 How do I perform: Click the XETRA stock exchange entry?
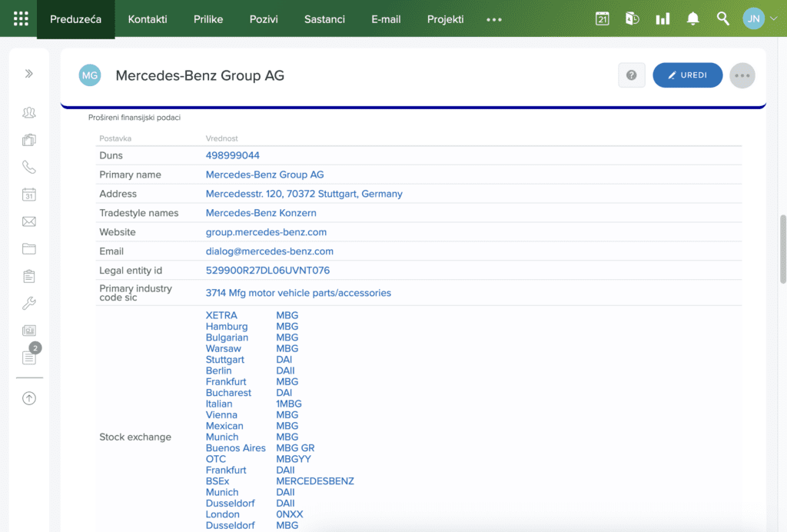click(x=221, y=315)
